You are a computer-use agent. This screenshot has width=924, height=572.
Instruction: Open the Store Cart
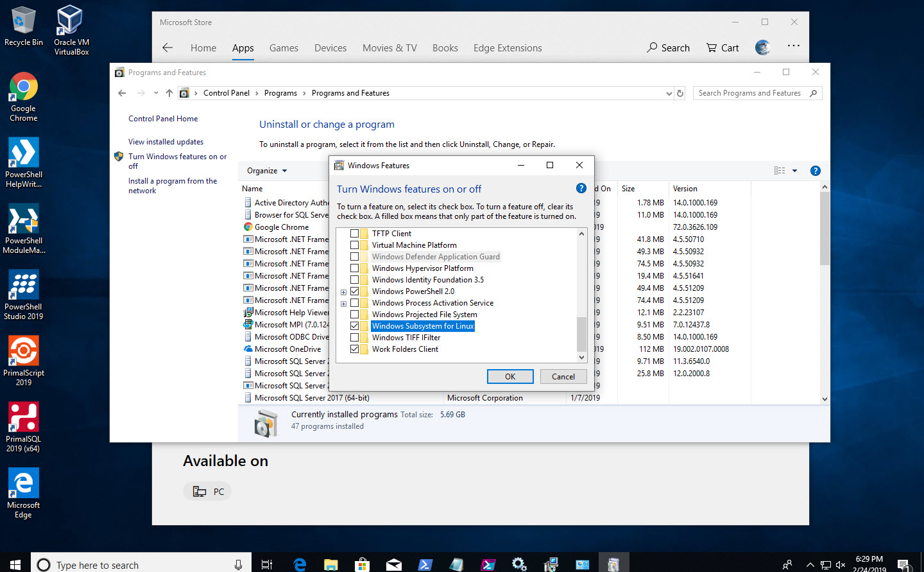click(x=723, y=48)
